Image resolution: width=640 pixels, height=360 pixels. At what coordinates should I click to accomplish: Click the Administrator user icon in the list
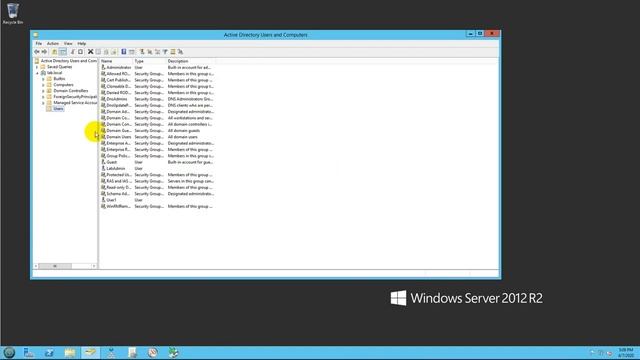point(103,67)
